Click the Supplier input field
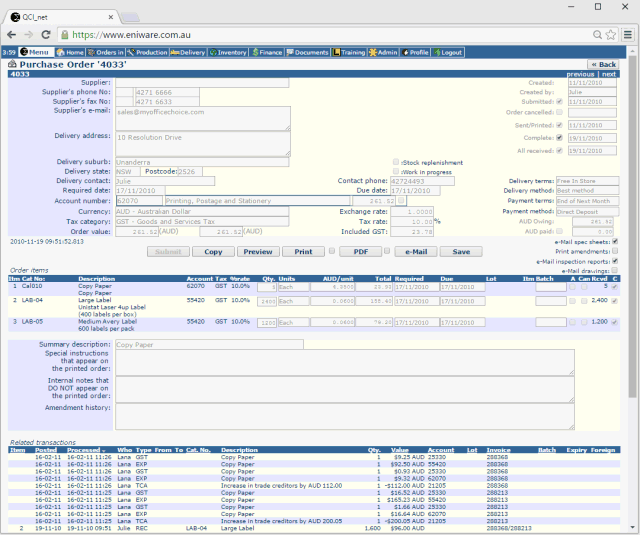The image size is (640, 535). pos(202,83)
